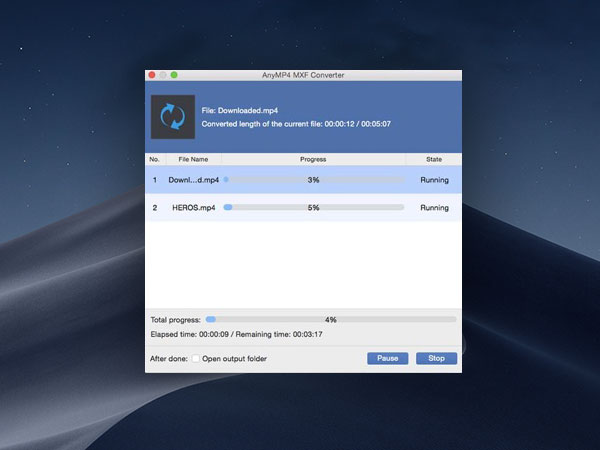Click the After done label
Image resolution: width=600 pixels, height=450 pixels.
pyautogui.click(x=169, y=359)
